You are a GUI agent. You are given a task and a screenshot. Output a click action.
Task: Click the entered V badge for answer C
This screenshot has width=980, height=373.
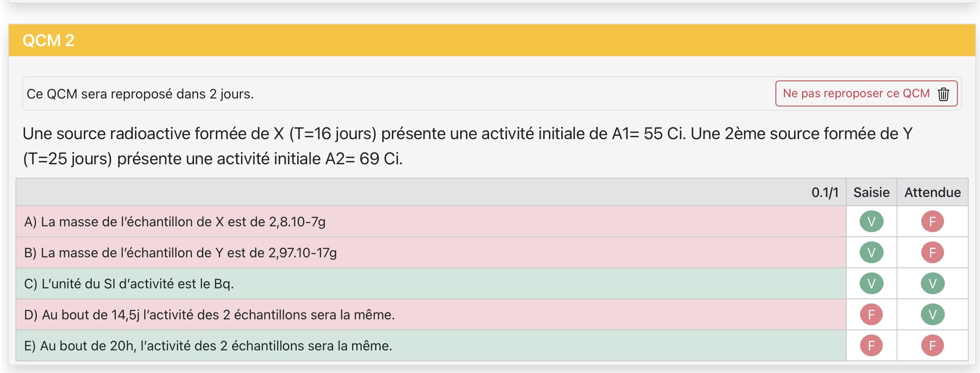(871, 283)
